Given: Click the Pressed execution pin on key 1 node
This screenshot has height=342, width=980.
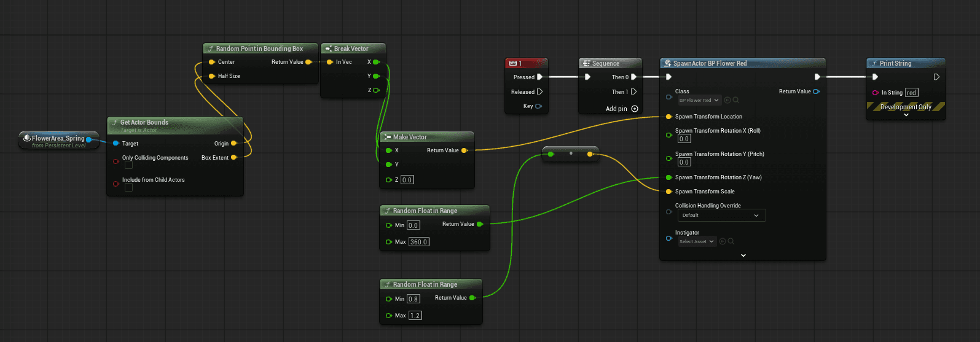Looking at the screenshot, I should click(x=539, y=77).
